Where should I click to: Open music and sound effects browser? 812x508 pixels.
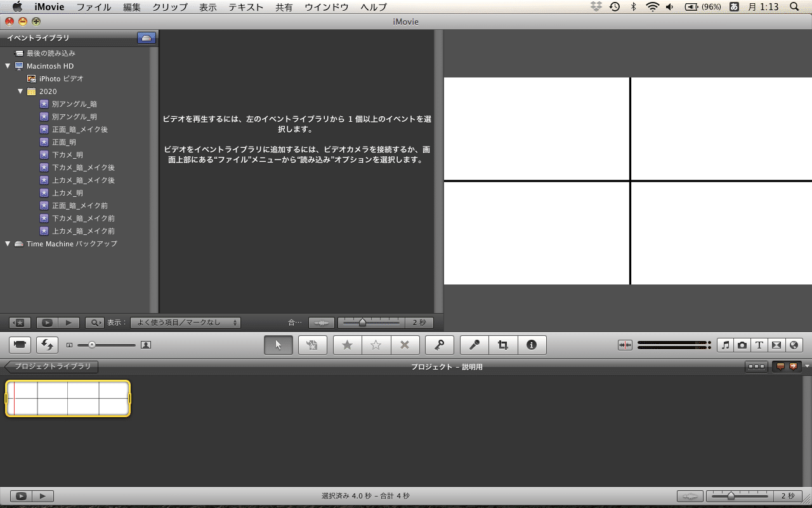726,345
